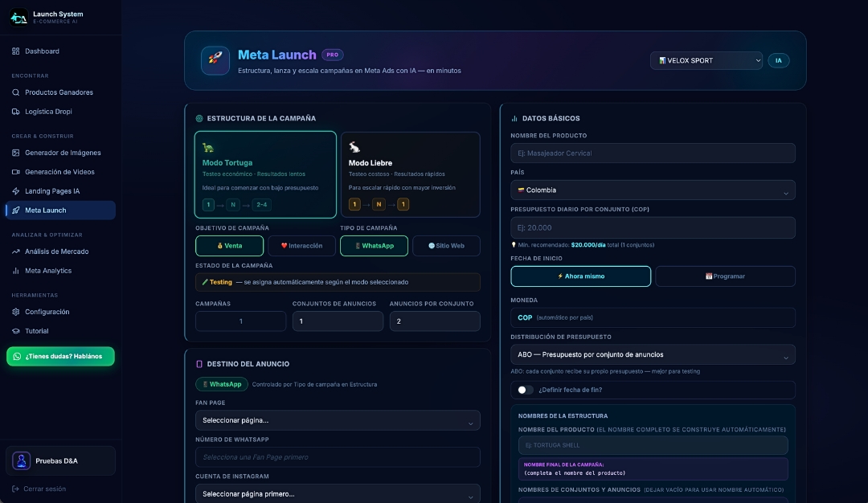Click the rocket icon beside Meta Launch title

215,60
